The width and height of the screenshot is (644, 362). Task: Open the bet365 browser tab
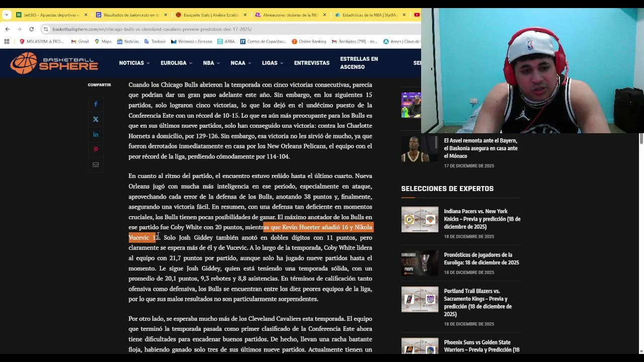[48, 15]
